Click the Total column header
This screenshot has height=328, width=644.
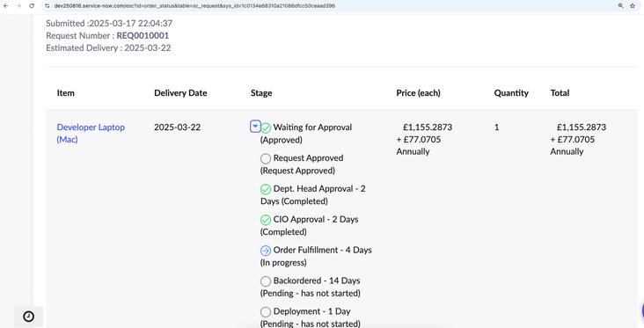560,93
